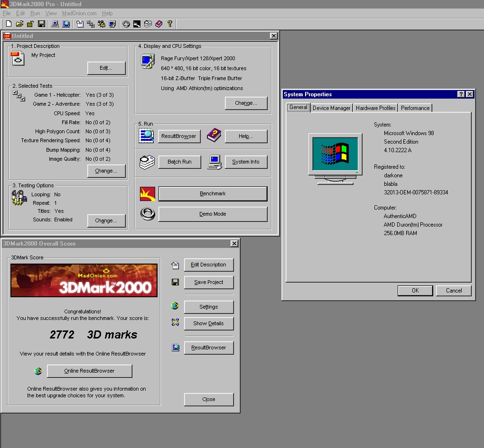Click the magnifier icon beside ResultBrowser in Run

146,136
